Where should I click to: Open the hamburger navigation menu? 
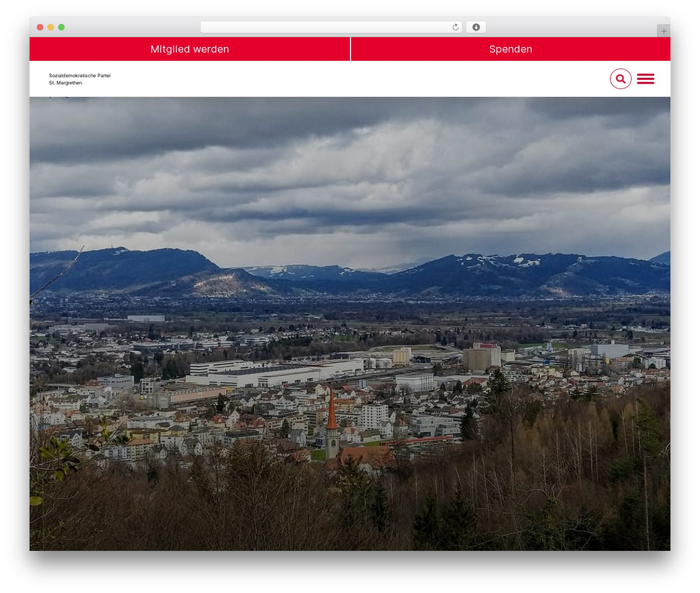(x=646, y=79)
